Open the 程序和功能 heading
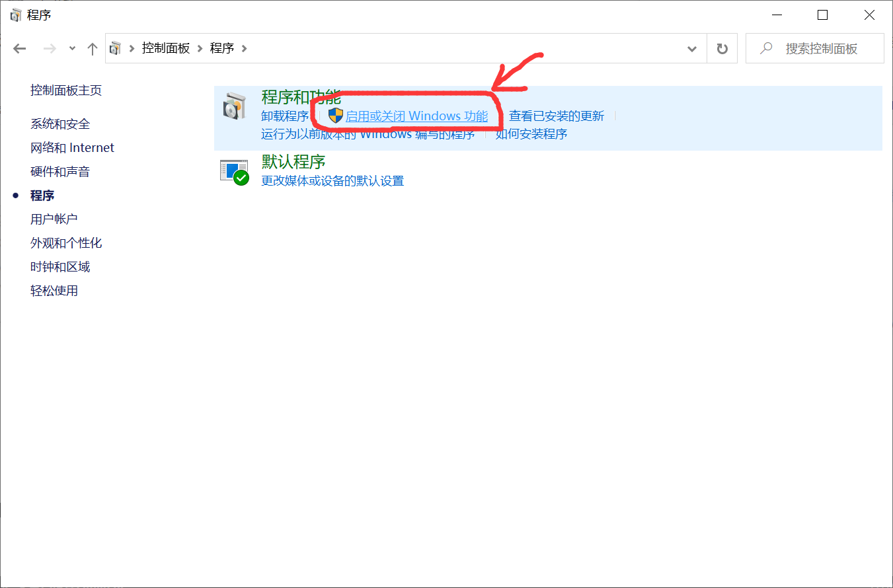Screen dimensions: 893x588 [301, 97]
